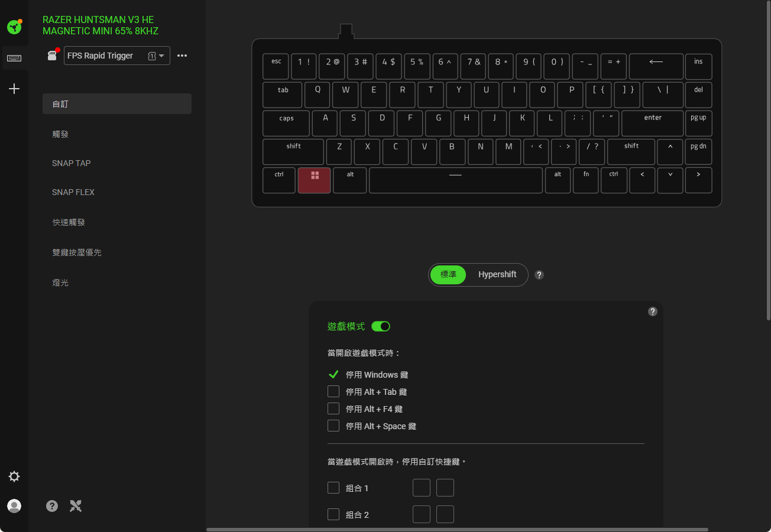Viewport: 771px width, 532px height.
Task: Select the W key on keyboard layout
Action: (x=345, y=95)
